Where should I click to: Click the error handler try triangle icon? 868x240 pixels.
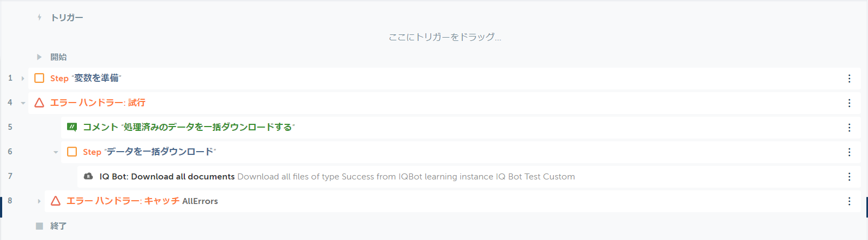tap(39, 103)
